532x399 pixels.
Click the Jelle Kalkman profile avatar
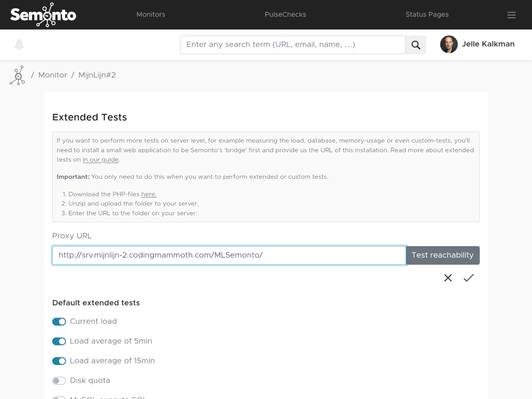(x=449, y=44)
